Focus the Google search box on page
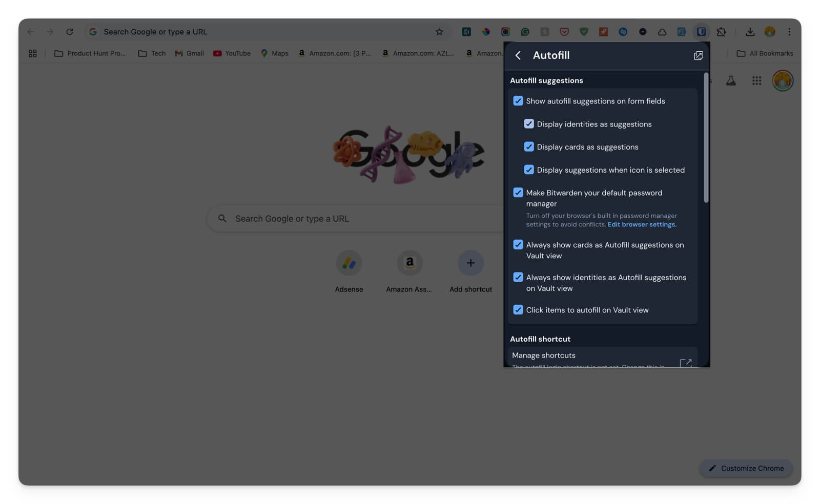This screenshot has width=820, height=504. (356, 219)
